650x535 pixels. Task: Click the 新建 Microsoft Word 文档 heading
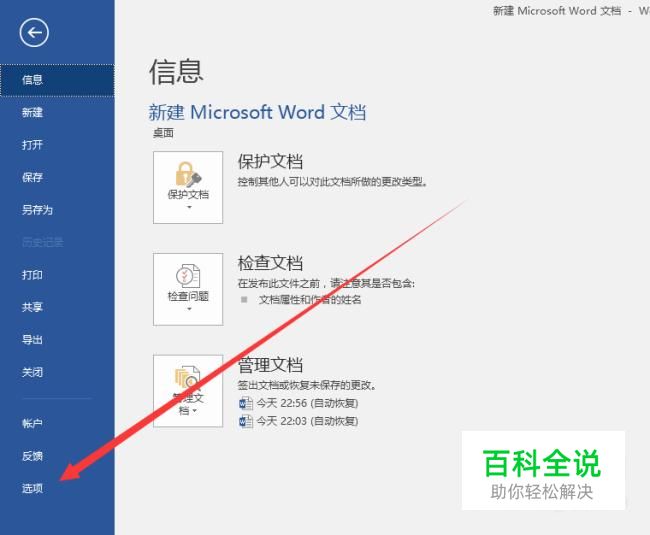click(x=257, y=112)
